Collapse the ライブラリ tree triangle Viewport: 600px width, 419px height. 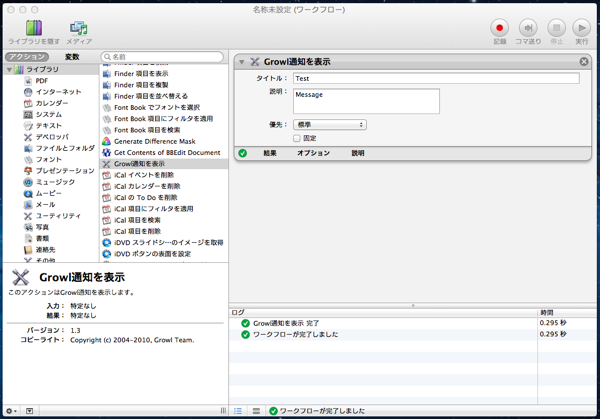[10, 70]
